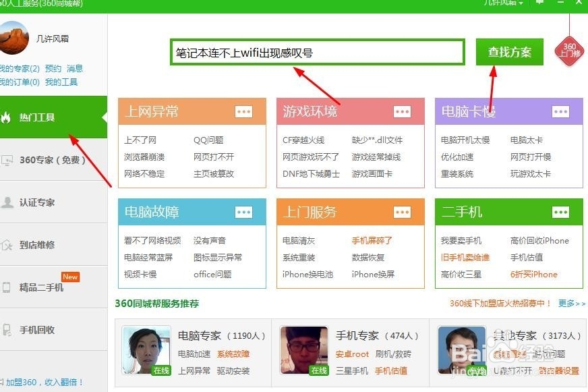Open the 360上门修 diamond badge
The height and width of the screenshot is (392, 588).
pos(569,51)
